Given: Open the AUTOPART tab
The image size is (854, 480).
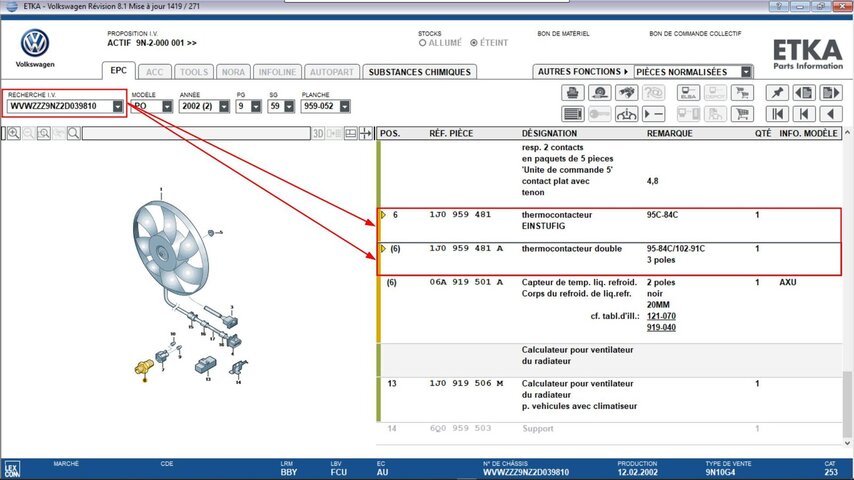Looking at the screenshot, I should pyautogui.click(x=332, y=72).
